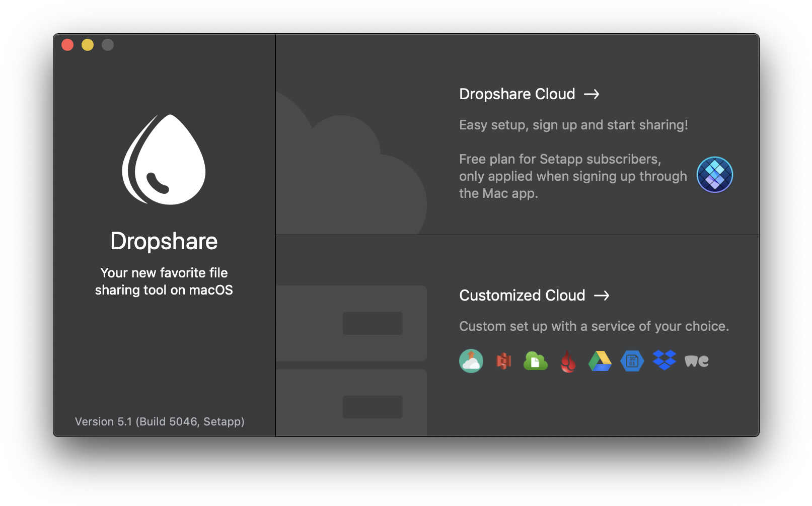Viewport: 812px width, 506px height.
Task: Click 'Free plan for Setapp subscribers' paragraph
Action: (573, 176)
